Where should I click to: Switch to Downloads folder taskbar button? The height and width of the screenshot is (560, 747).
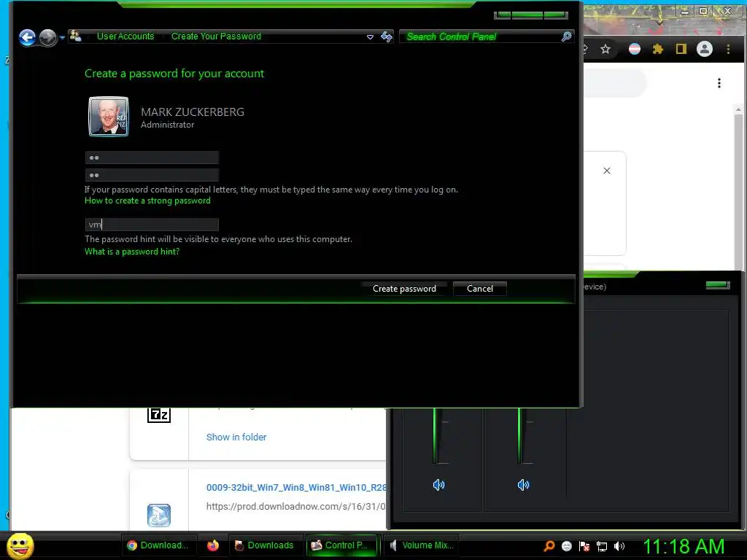[x=264, y=545]
